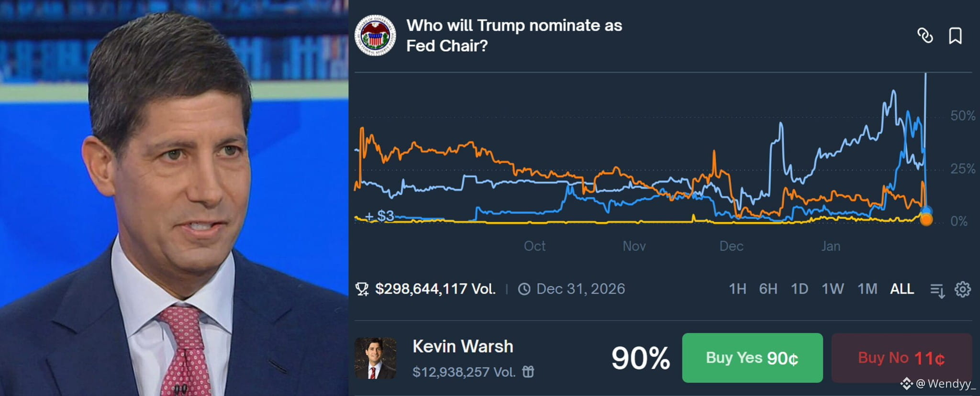
Task: Select the 6H time range
Action: [x=768, y=289]
